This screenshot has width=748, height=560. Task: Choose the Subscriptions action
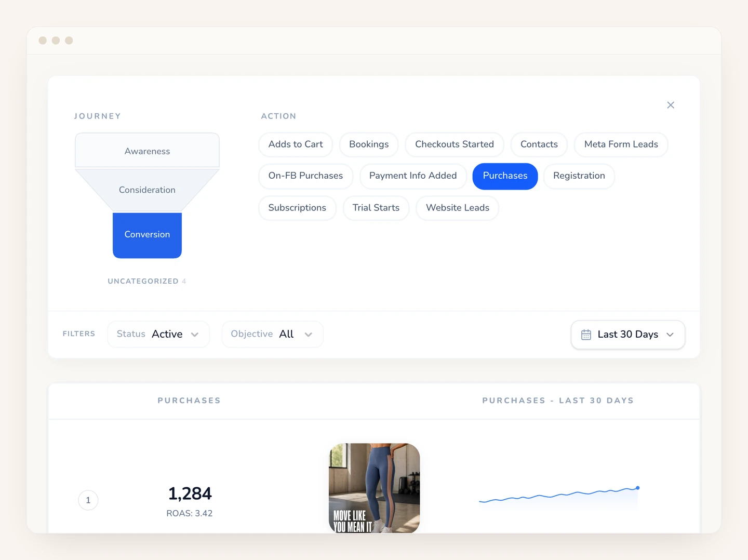tap(297, 208)
